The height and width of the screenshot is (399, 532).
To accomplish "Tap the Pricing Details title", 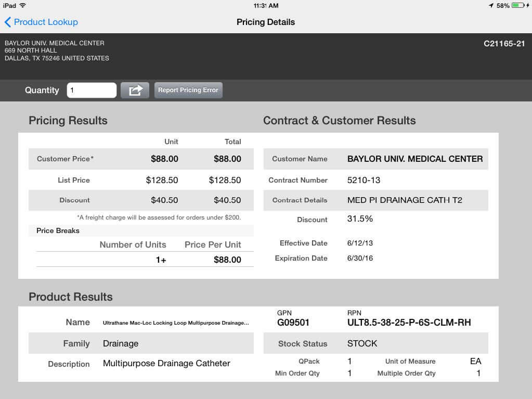I will click(x=265, y=22).
